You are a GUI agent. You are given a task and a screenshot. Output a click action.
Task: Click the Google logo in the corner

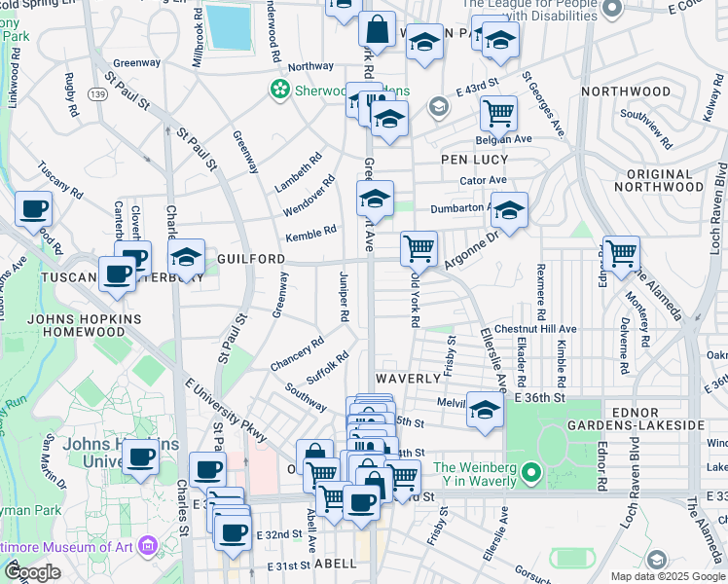(x=31, y=572)
